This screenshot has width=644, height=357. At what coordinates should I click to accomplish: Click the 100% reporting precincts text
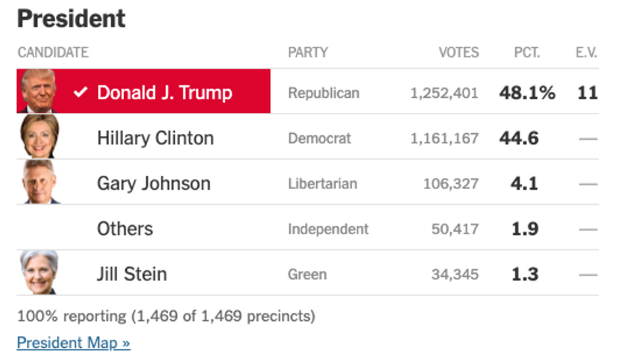tap(166, 316)
